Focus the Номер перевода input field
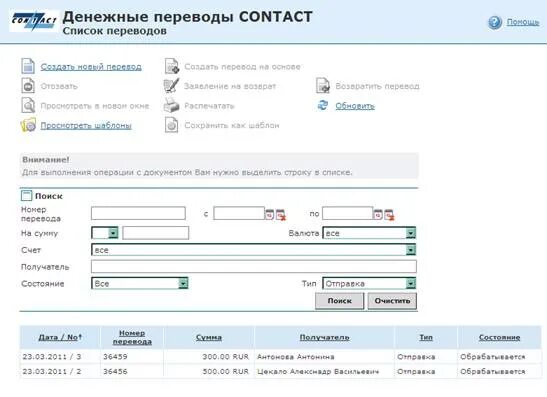The image size is (547, 397). [138, 213]
